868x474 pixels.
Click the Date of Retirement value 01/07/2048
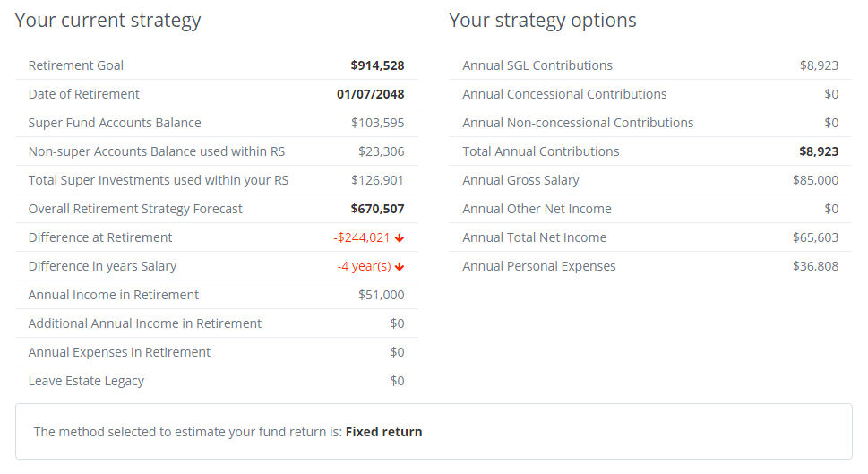(x=370, y=94)
